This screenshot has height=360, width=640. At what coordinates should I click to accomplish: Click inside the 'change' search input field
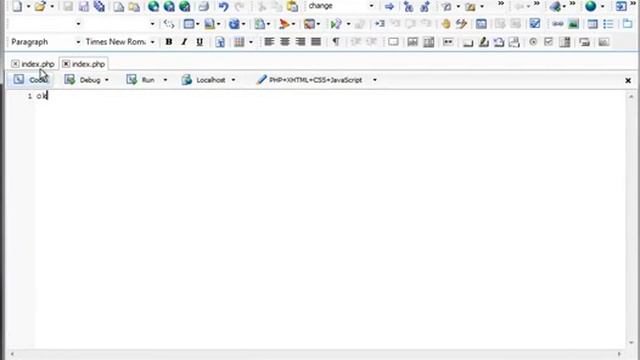pos(337,6)
